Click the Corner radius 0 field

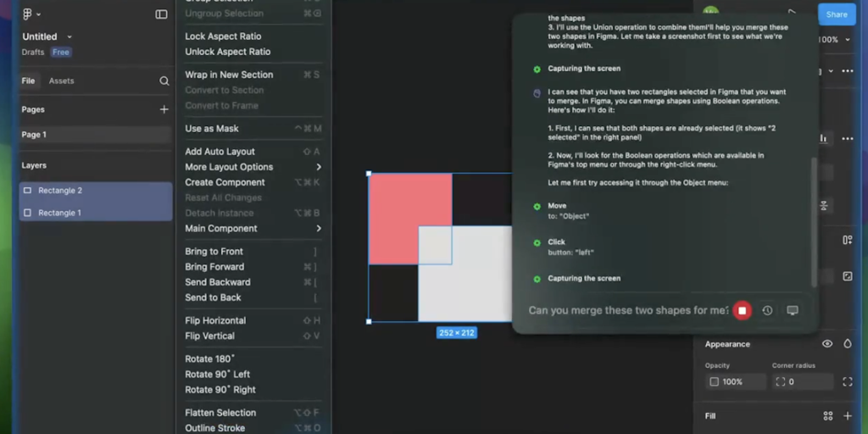[803, 382]
